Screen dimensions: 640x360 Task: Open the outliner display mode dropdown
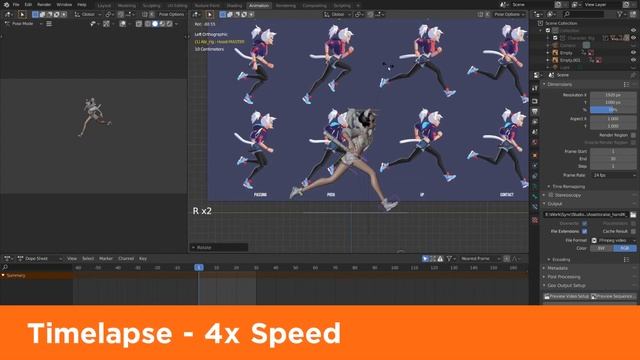click(x=551, y=14)
